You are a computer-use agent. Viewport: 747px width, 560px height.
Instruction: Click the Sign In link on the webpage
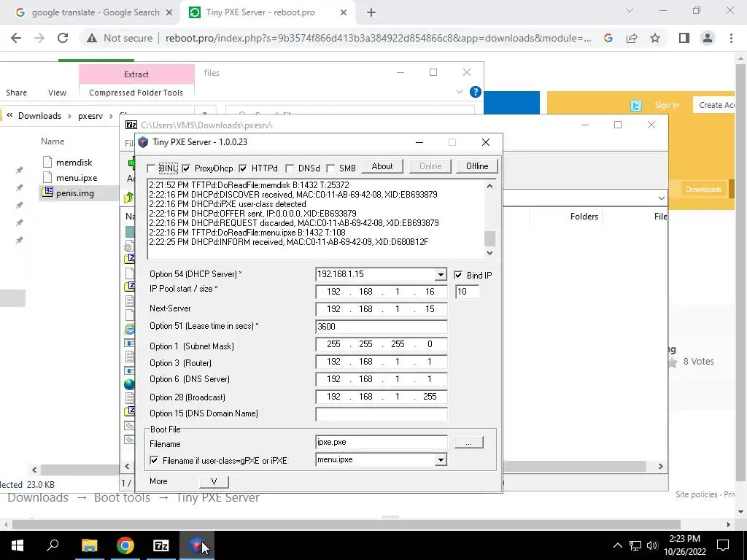point(667,105)
